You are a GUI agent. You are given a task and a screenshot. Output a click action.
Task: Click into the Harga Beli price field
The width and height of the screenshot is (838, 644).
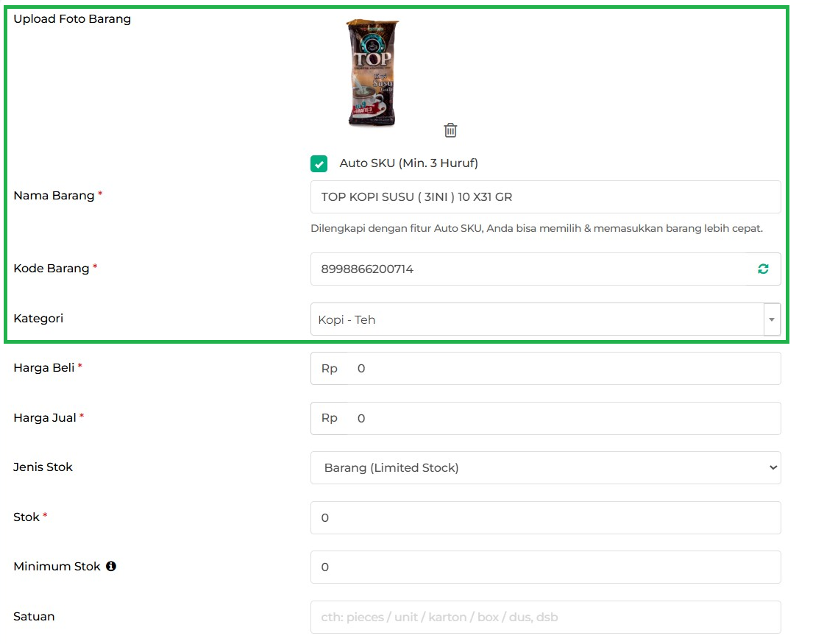coord(545,368)
